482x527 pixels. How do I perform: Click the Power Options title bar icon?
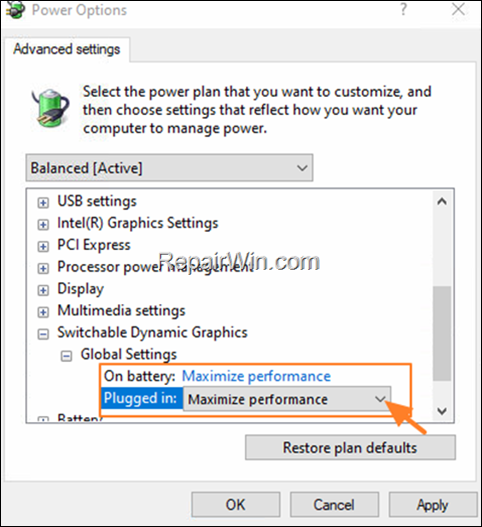click(x=15, y=9)
